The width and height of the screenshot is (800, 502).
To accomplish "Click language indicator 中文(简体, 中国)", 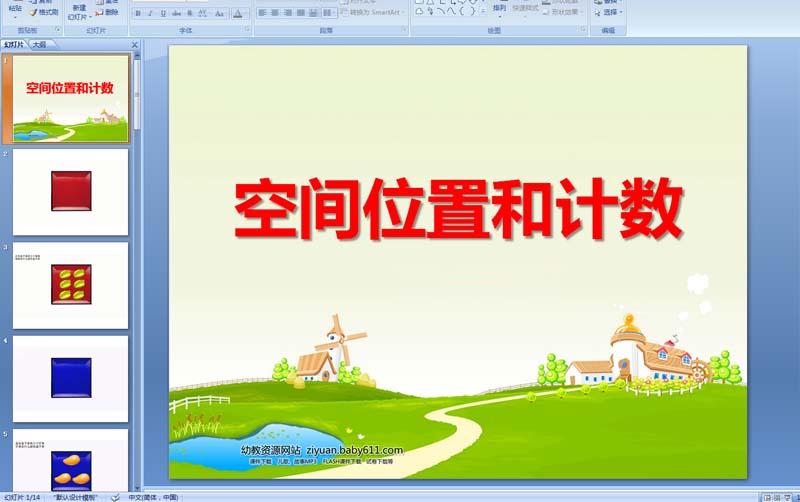I will click(x=153, y=497).
